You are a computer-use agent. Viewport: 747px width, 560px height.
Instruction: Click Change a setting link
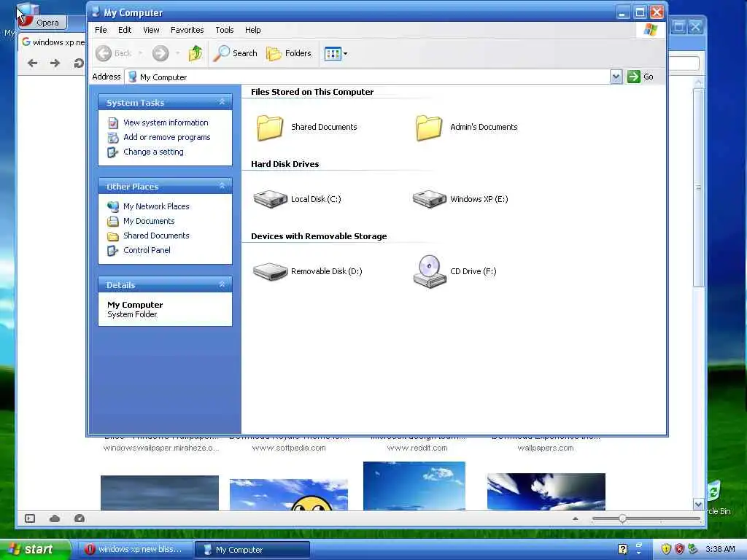(x=153, y=152)
